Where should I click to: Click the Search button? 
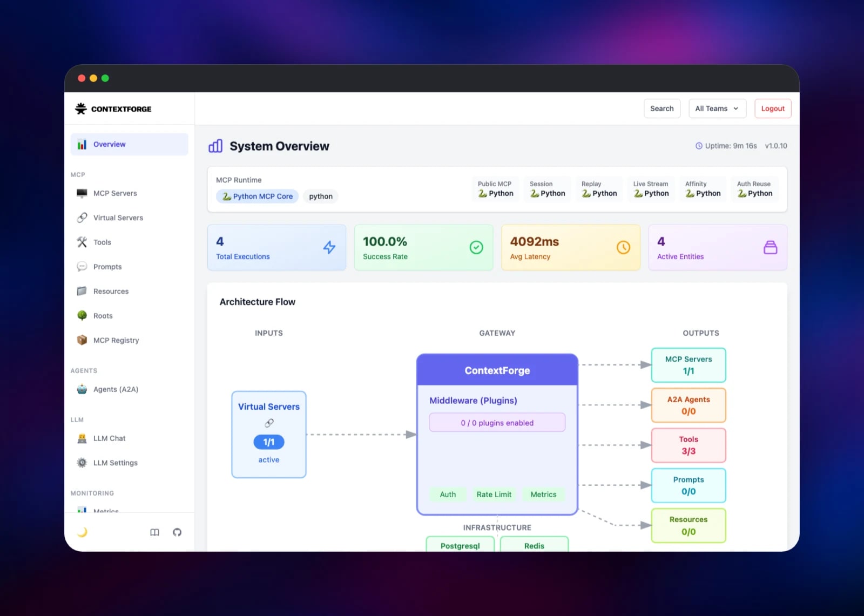pos(662,109)
